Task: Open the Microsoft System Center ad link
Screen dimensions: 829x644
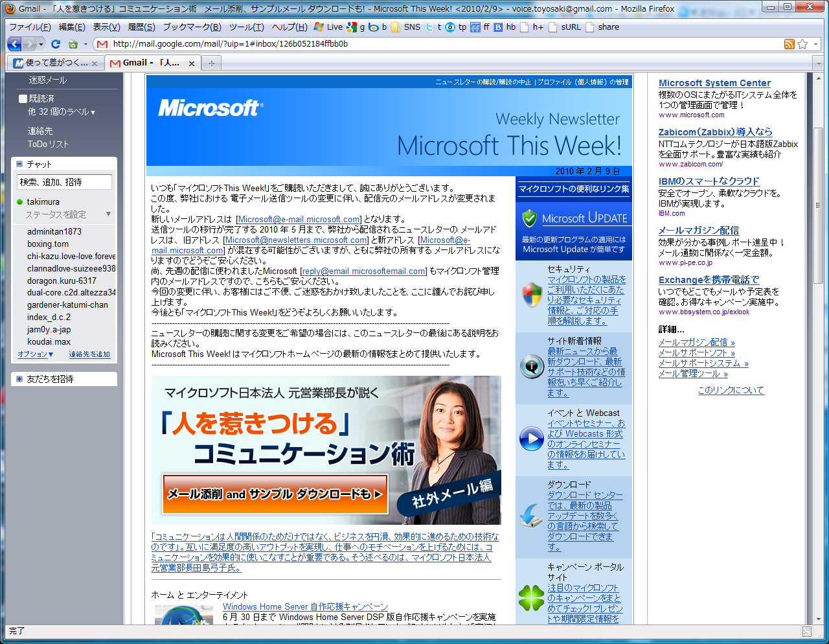Action: coord(714,83)
